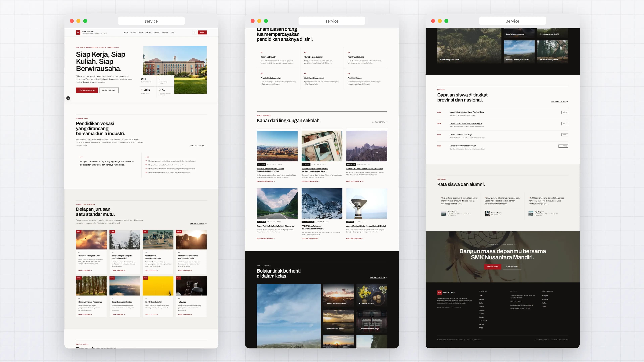Click the Tentang Sekolah button
Image resolution: width=644 pixels, height=362 pixels.
pyautogui.click(x=87, y=90)
